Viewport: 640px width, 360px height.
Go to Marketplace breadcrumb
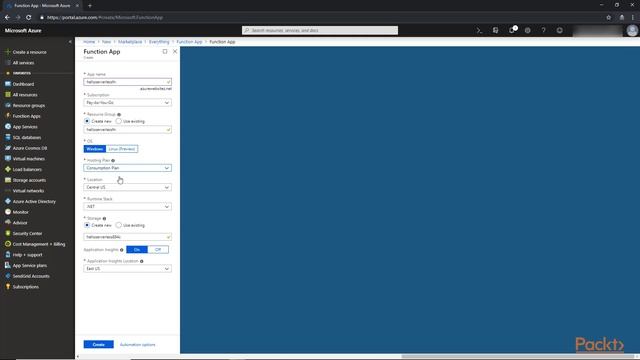(x=130, y=42)
